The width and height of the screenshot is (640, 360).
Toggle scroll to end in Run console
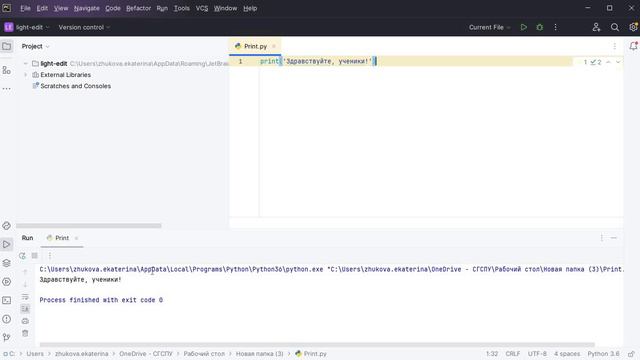click(x=25, y=308)
